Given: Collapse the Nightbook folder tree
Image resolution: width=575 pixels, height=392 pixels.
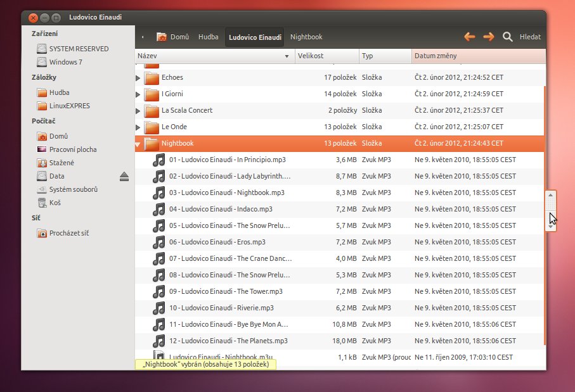Looking at the screenshot, I should point(138,144).
